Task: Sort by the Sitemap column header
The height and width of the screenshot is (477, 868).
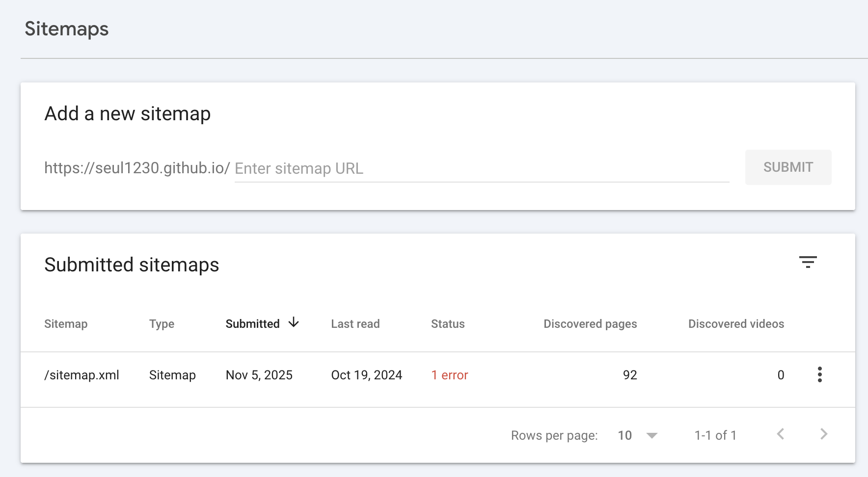Action: pos(66,324)
